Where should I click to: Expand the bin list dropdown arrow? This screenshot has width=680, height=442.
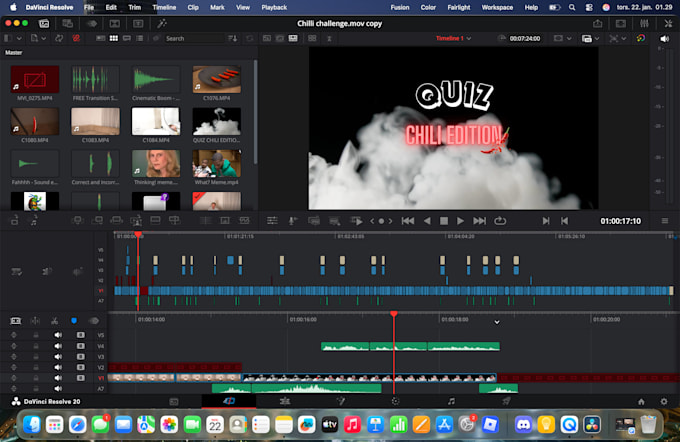tap(19, 39)
